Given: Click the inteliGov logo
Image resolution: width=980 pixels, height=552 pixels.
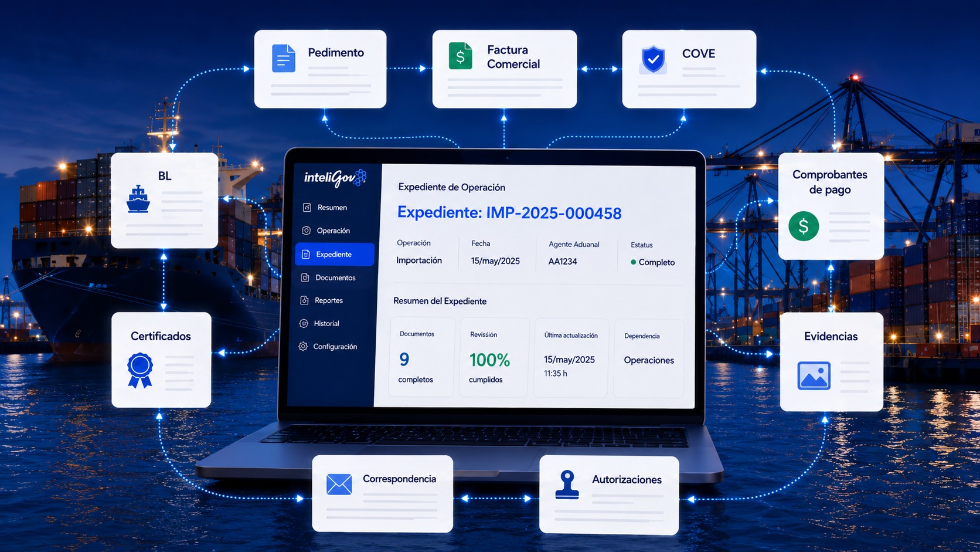Looking at the screenshot, I should [x=335, y=178].
